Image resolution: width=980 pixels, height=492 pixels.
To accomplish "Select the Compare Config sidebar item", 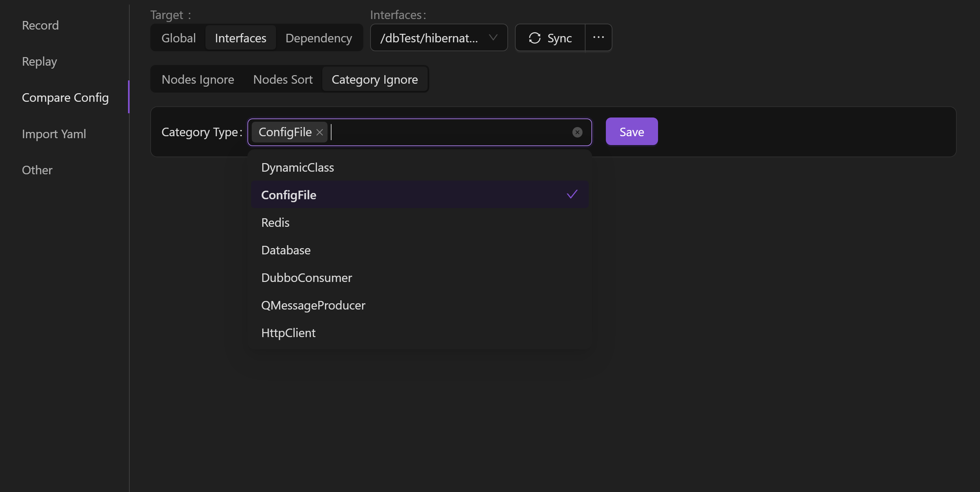I will pyautogui.click(x=65, y=97).
